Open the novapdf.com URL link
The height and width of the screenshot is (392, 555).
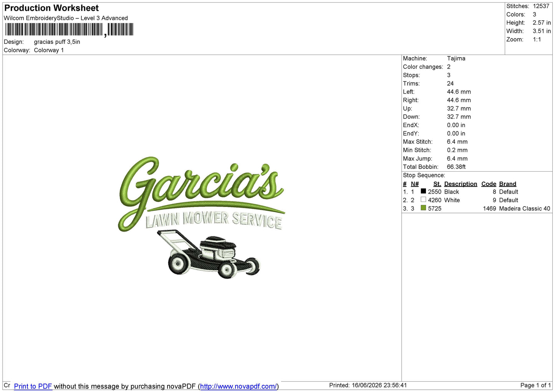click(x=238, y=386)
